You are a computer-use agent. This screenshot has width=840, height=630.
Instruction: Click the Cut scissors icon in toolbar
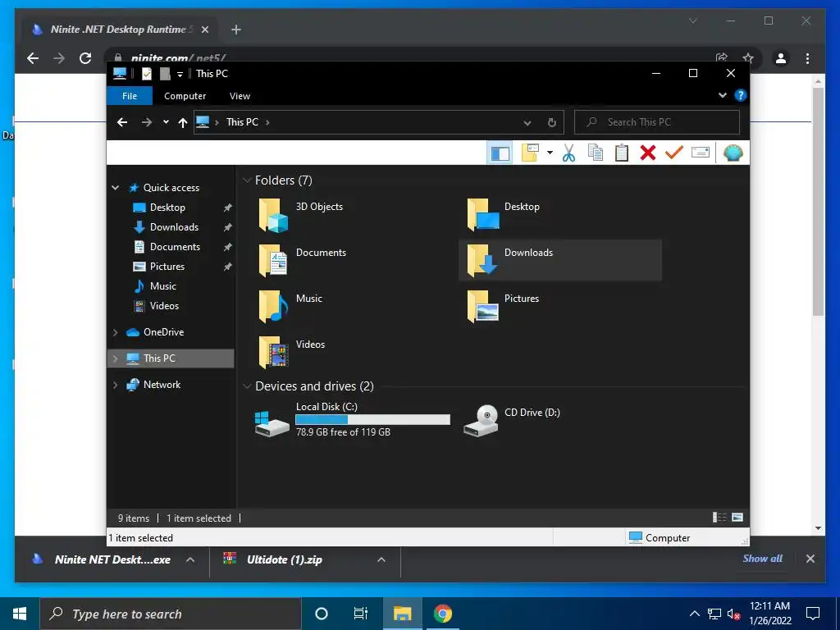click(568, 153)
